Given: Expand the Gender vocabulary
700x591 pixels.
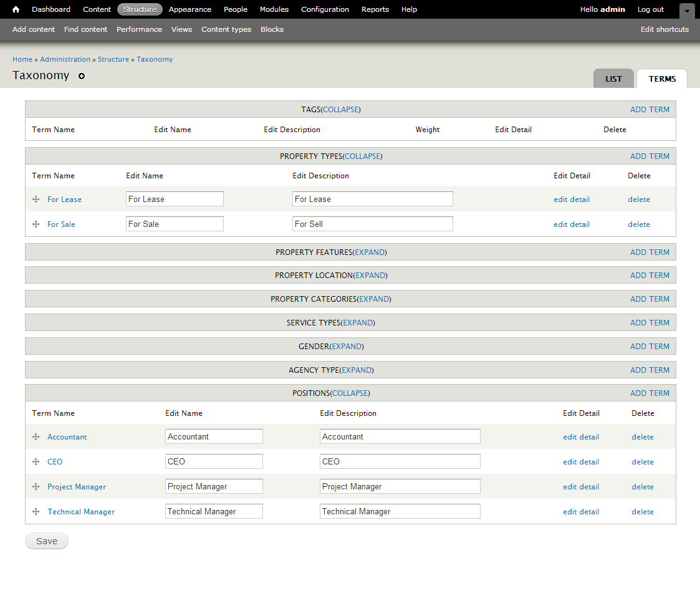Looking at the screenshot, I should point(347,346).
